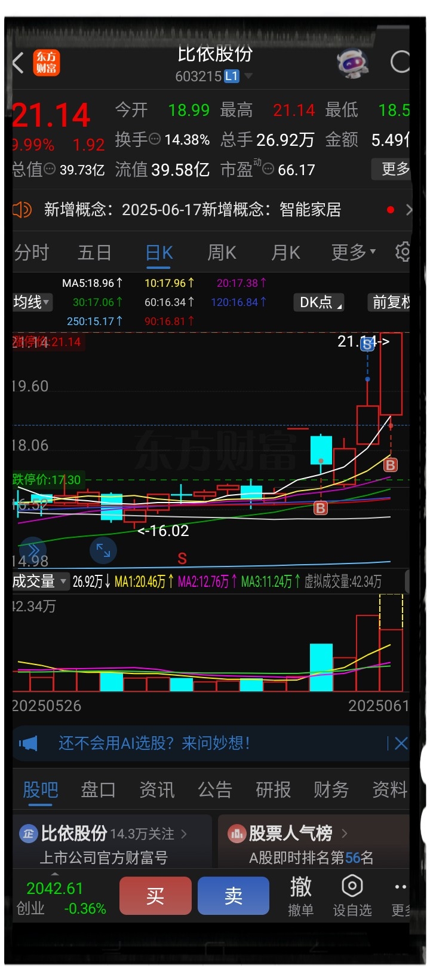Tap the tall cyan volume bar

coord(321,667)
